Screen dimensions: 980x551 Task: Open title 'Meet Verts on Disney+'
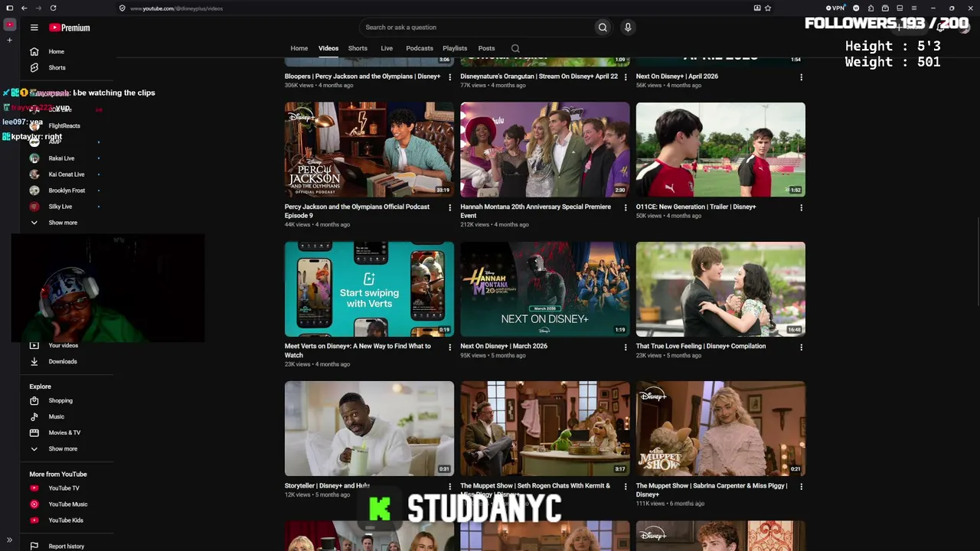(x=358, y=350)
